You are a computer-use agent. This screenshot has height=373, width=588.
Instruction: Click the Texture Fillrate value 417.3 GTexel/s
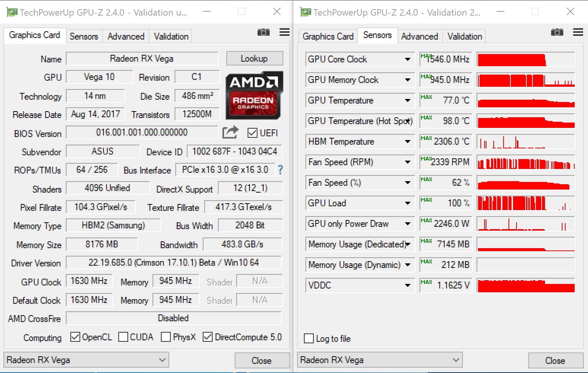pyautogui.click(x=244, y=207)
